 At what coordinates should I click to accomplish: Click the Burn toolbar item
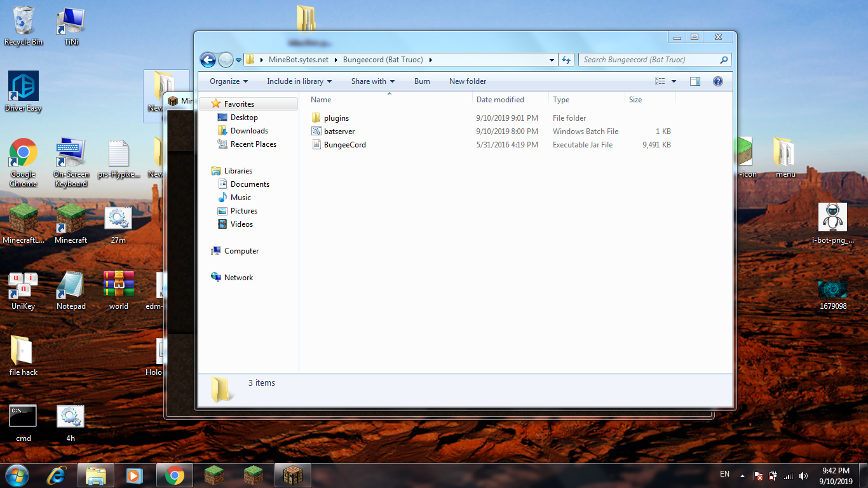click(422, 81)
